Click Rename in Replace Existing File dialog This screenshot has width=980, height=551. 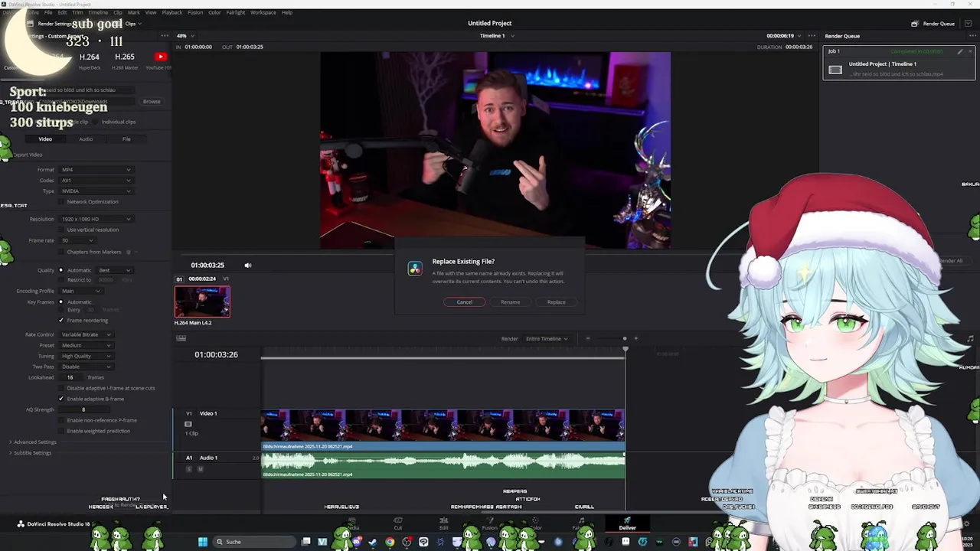click(511, 302)
